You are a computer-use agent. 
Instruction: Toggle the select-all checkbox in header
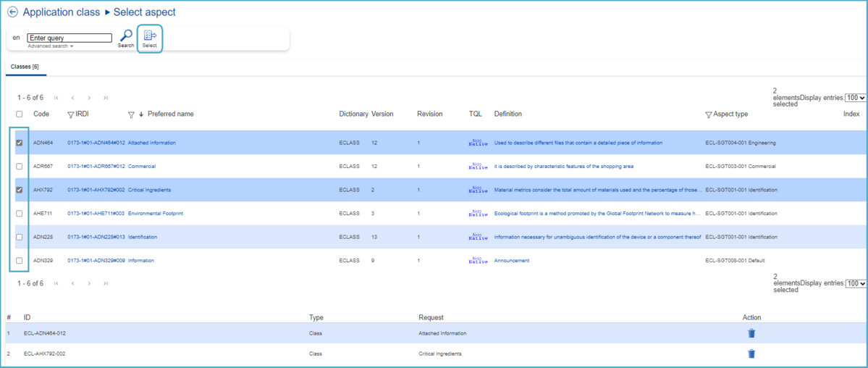click(x=20, y=114)
